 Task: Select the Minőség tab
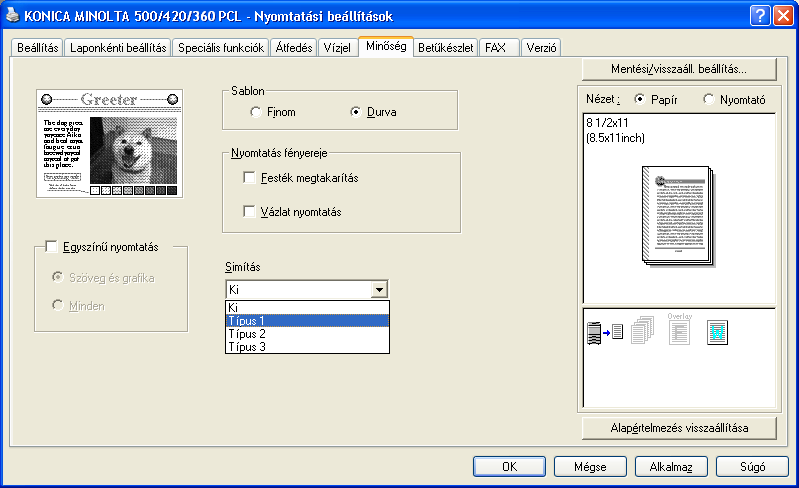point(386,46)
